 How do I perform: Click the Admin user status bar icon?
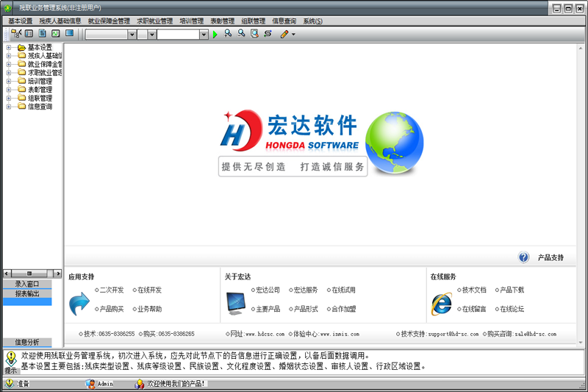pos(90,384)
